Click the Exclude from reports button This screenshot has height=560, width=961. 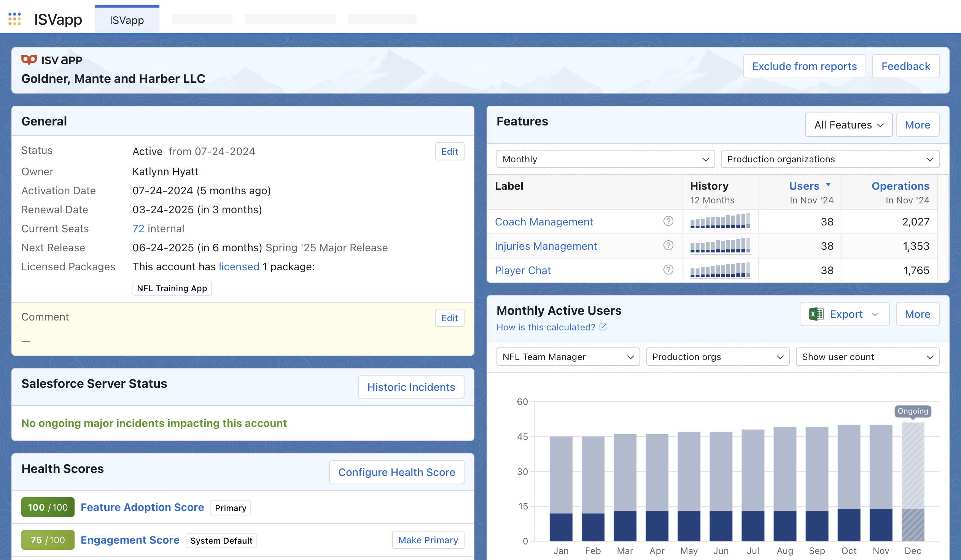[x=804, y=66]
